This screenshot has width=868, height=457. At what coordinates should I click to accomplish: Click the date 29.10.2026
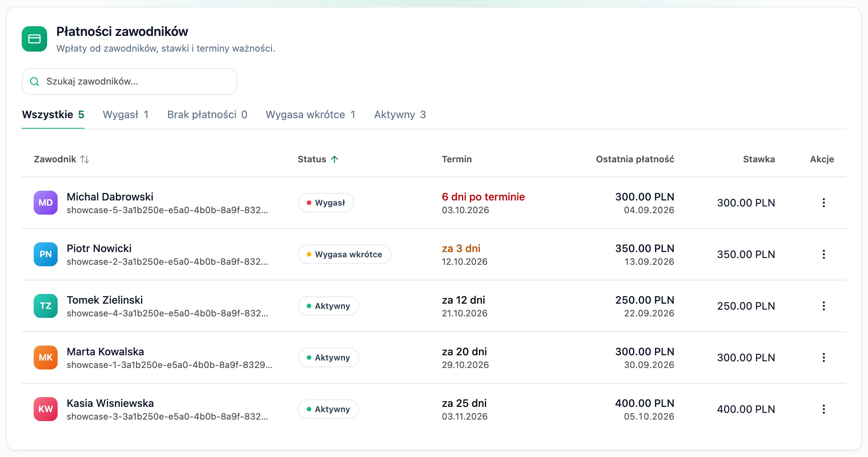465,365
